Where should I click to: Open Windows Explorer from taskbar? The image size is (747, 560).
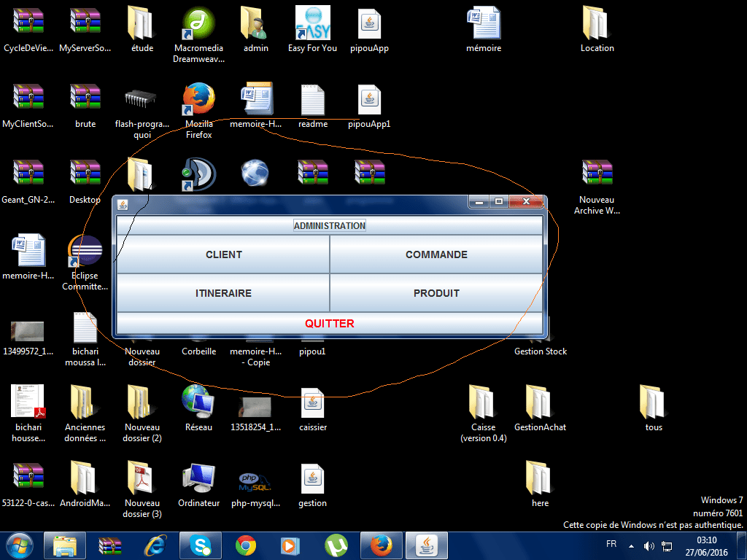click(65, 545)
